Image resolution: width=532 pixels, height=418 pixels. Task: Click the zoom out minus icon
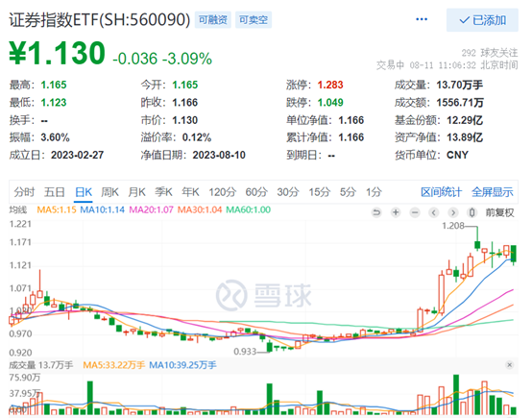[415, 212]
